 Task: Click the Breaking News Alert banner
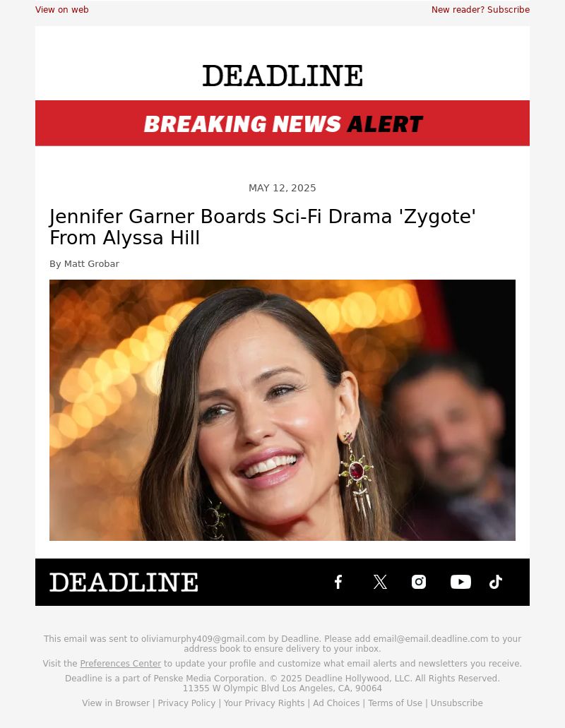pos(282,123)
